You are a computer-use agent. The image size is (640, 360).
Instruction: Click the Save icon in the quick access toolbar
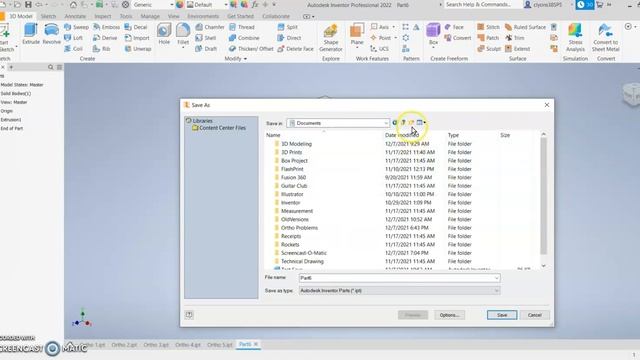tap(28, 4)
